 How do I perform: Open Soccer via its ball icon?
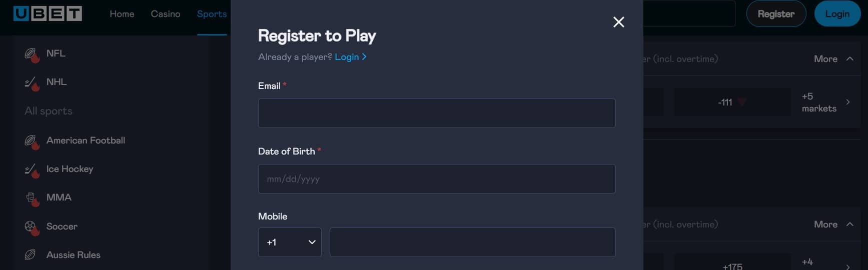click(x=31, y=227)
